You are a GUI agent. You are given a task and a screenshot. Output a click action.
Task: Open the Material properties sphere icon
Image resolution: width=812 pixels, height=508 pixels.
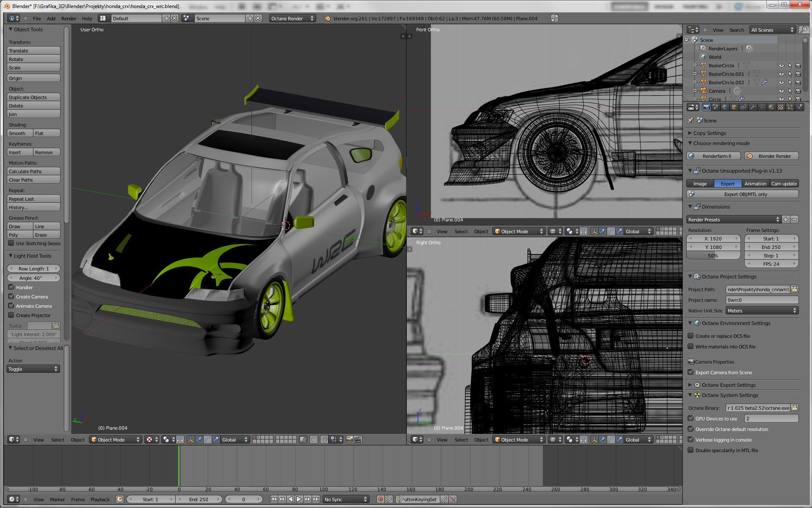coord(771,108)
